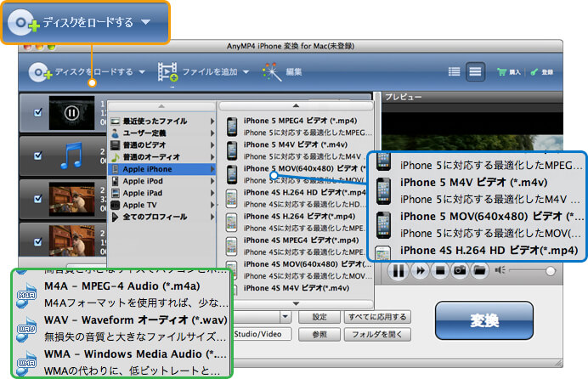
Task: Toggle the fourth file item checkbox
Action: pyautogui.click(x=38, y=241)
